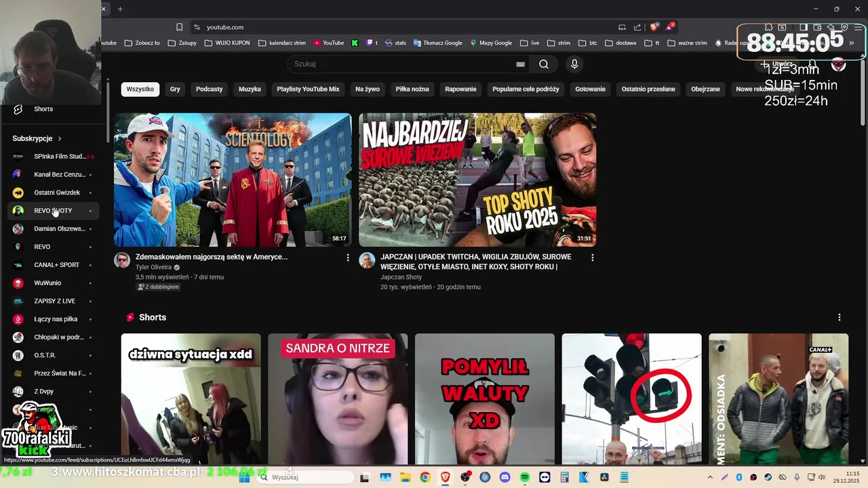Select the Piłka nożna chip
Screen dimensions: 868x488
[x=412, y=89]
